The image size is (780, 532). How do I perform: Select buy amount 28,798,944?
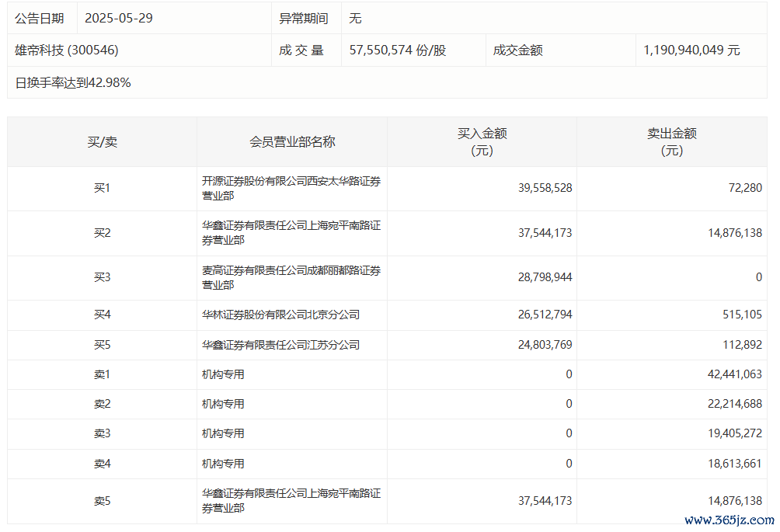click(x=545, y=277)
